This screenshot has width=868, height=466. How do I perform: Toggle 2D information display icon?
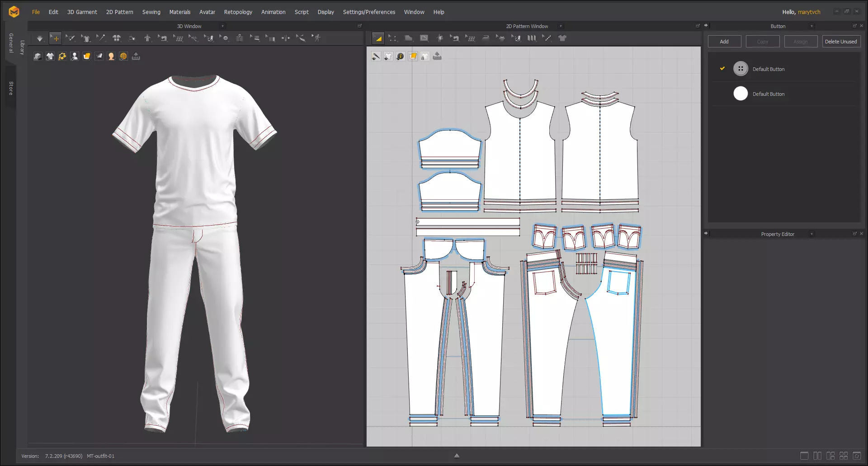401,56
